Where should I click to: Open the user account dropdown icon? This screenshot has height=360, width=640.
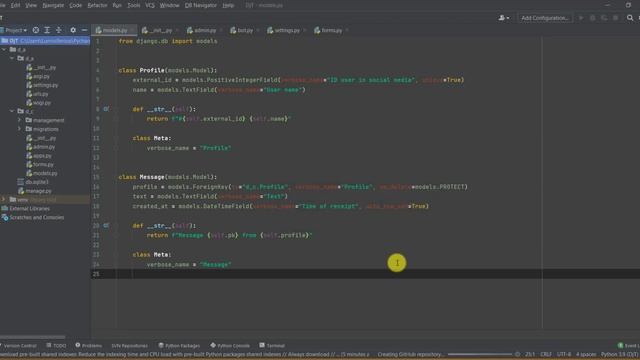tap(503, 18)
